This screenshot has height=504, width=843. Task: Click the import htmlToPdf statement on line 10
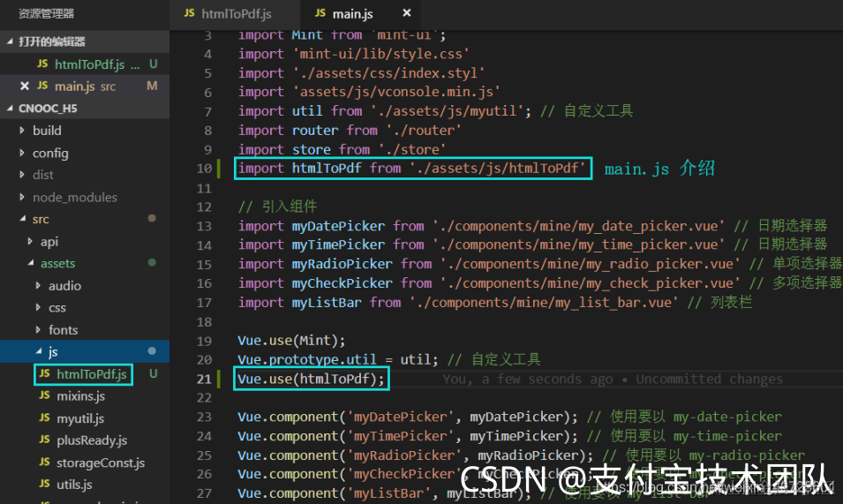point(412,169)
